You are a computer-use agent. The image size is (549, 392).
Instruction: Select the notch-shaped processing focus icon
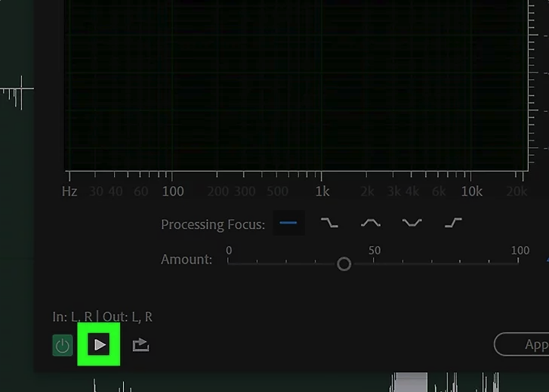point(412,223)
